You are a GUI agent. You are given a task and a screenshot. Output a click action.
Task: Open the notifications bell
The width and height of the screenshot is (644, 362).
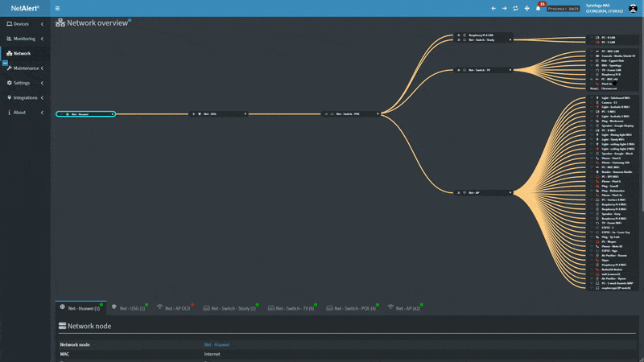tap(539, 9)
